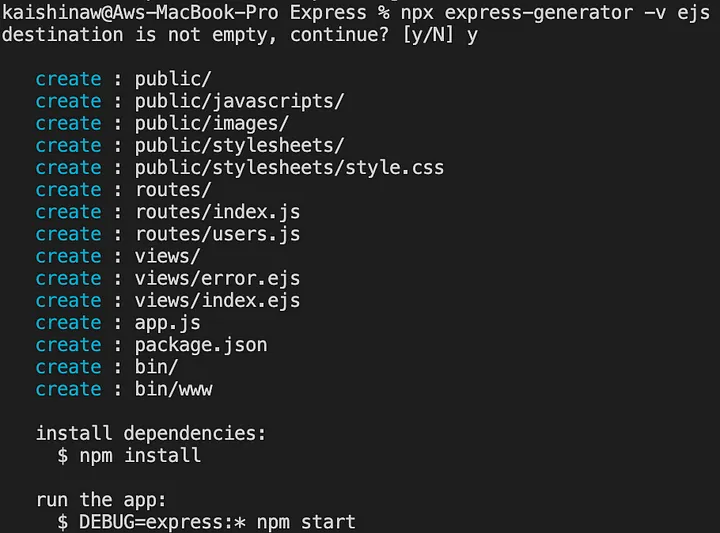Select the 'public/stylesheets/style.css' file path
720x533 pixels.
click(289, 167)
